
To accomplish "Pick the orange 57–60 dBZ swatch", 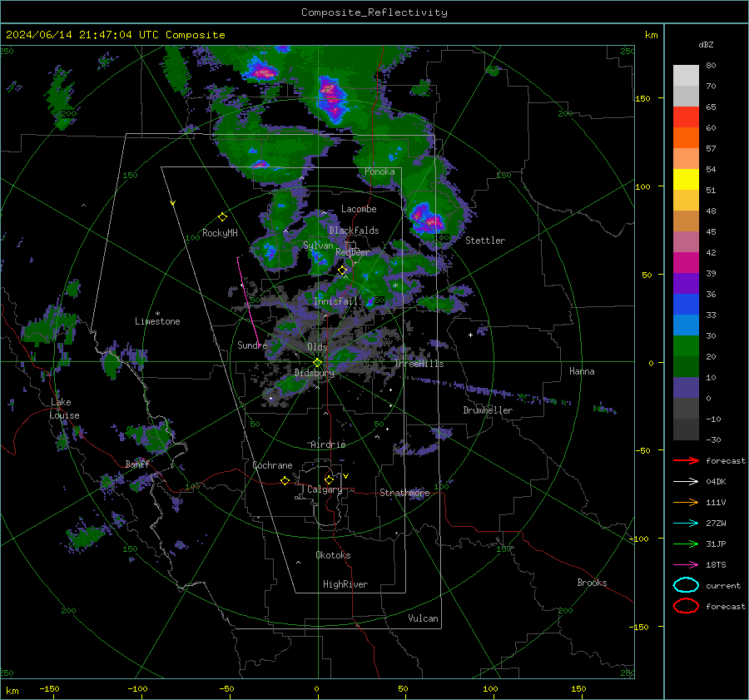I will (x=686, y=138).
